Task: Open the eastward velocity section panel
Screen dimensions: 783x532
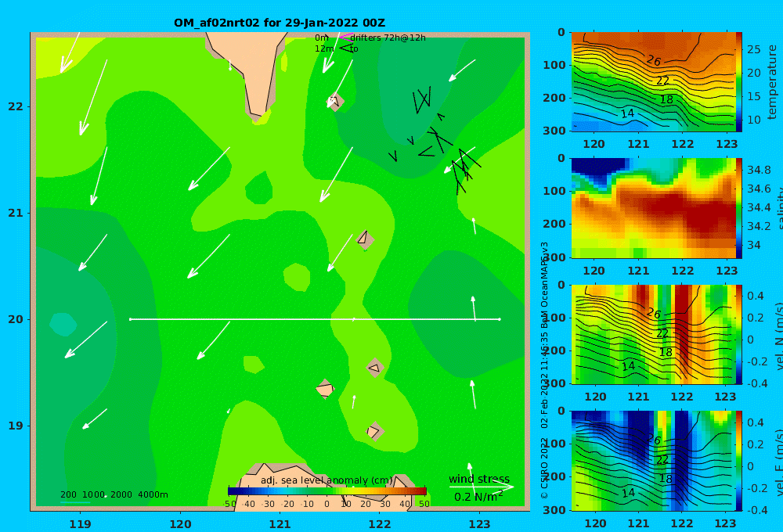Action: 653,461
